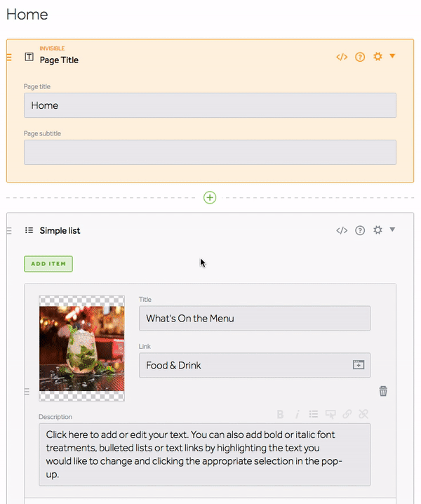Viewport: 421px width, 504px height.
Task: Click the ADD ITEM button
Action: [48, 264]
